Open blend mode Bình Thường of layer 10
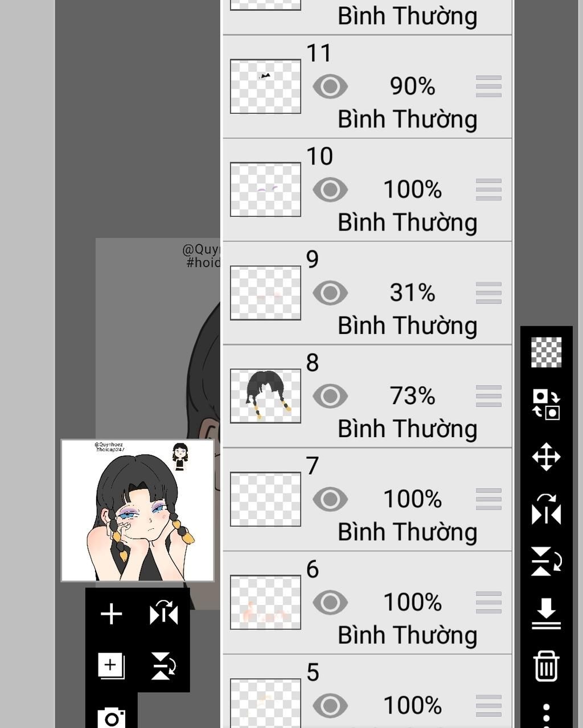Screen dimensions: 583x728 point(408,223)
